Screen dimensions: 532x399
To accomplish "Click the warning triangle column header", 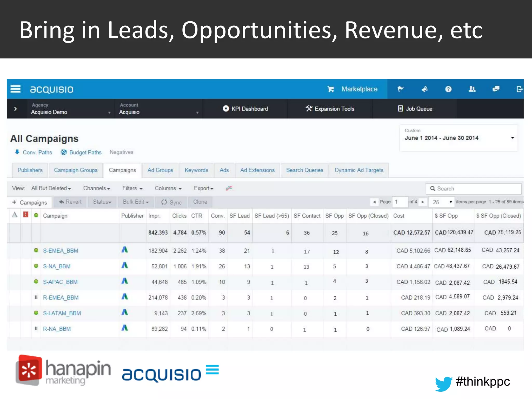I will click(x=15, y=215).
